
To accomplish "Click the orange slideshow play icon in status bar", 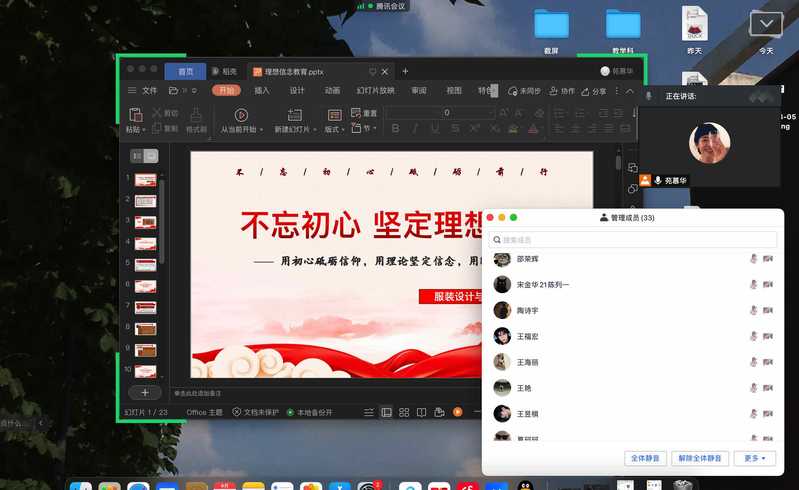I will click(457, 412).
